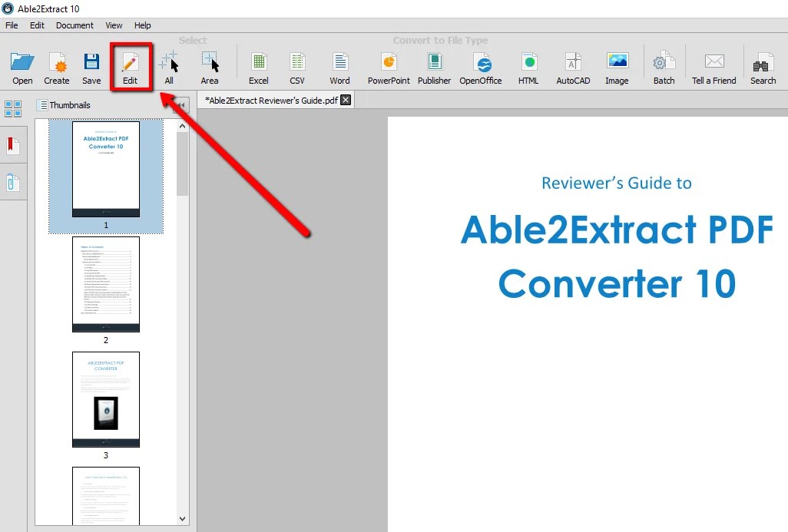Convert the PDF to Excel
The image size is (788, 532).
[x=258, y=66]
